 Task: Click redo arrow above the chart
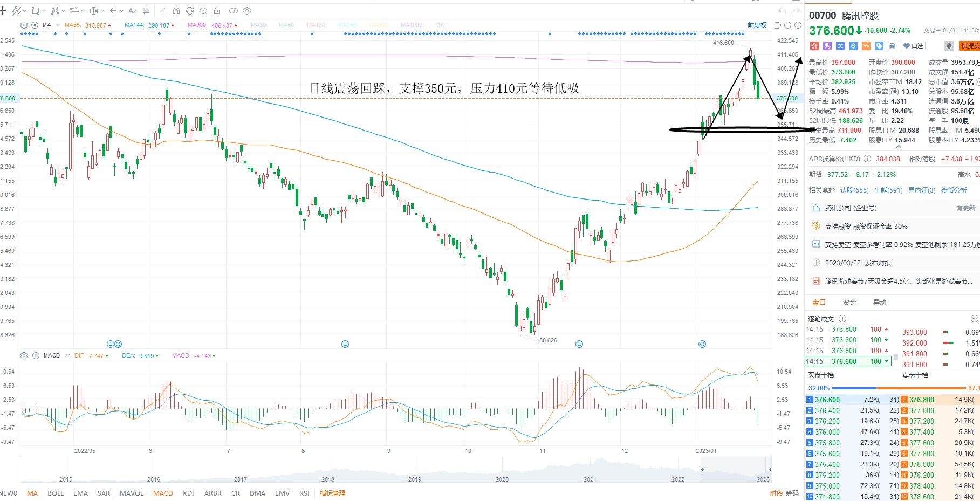click(x=796, y=11)
